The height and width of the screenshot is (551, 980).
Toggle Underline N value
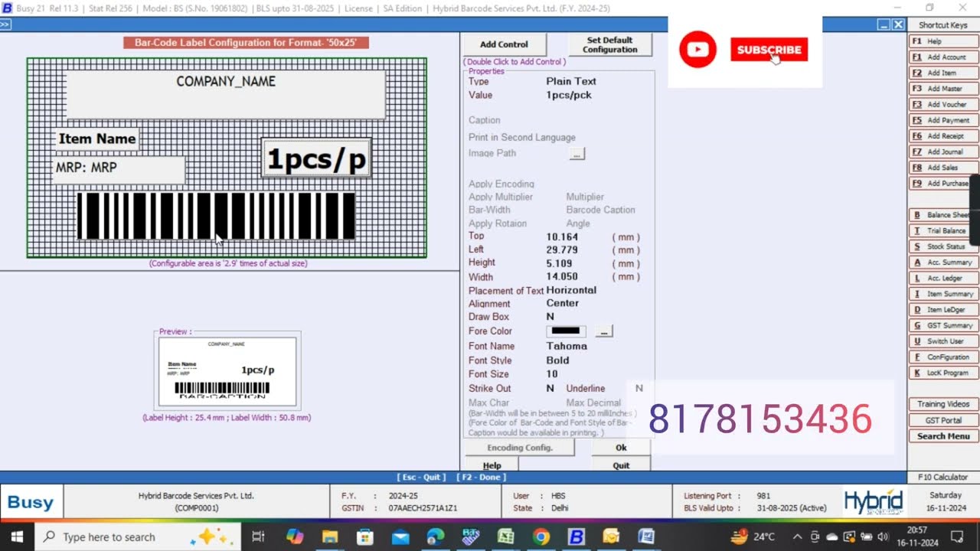(x=639, y=388)
